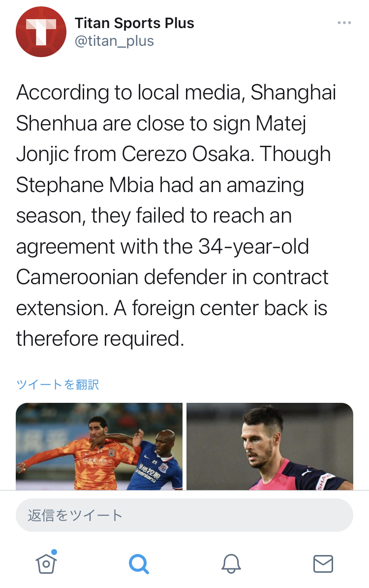The height and width of the screenshot is (588, 369).
Task: Open the Search magnifier tab
Action: (x=139, y=563)
